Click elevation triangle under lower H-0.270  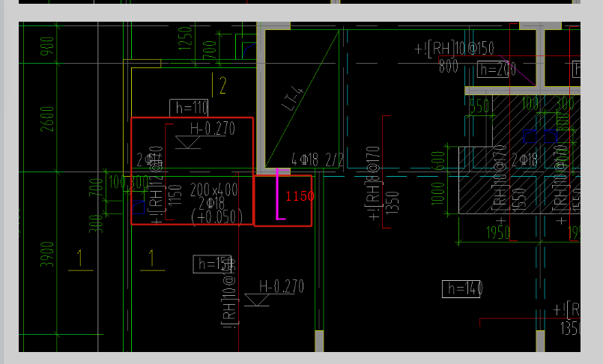(x=257, y=300)
